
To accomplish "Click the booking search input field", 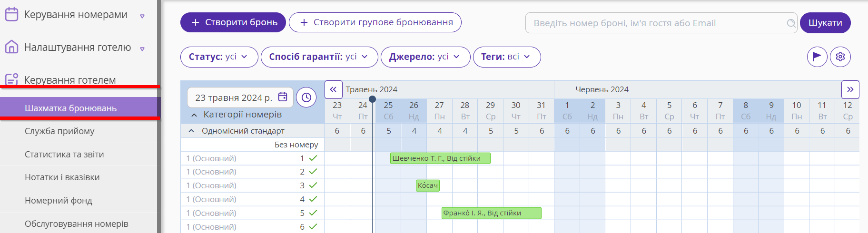I will tap(661, 23).
